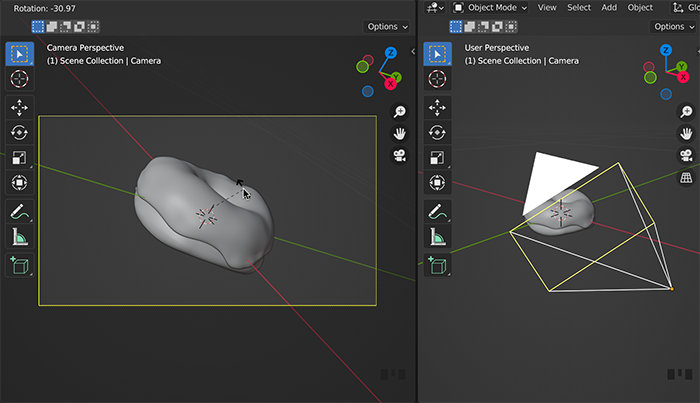The width and height of the screenshot is (700, 403).
Task: Open the Select menu
Action: pyautogui.click(x=579, y=8)
